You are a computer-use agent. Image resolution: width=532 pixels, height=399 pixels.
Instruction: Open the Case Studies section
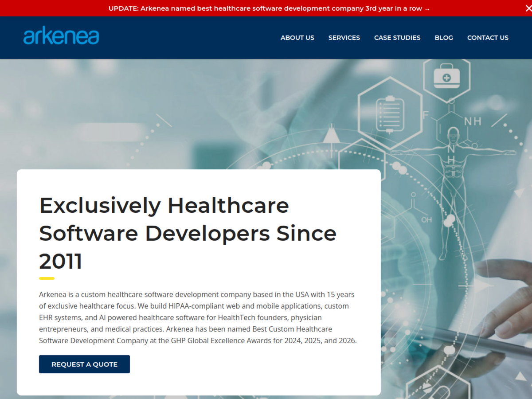(x=397, y=38)
